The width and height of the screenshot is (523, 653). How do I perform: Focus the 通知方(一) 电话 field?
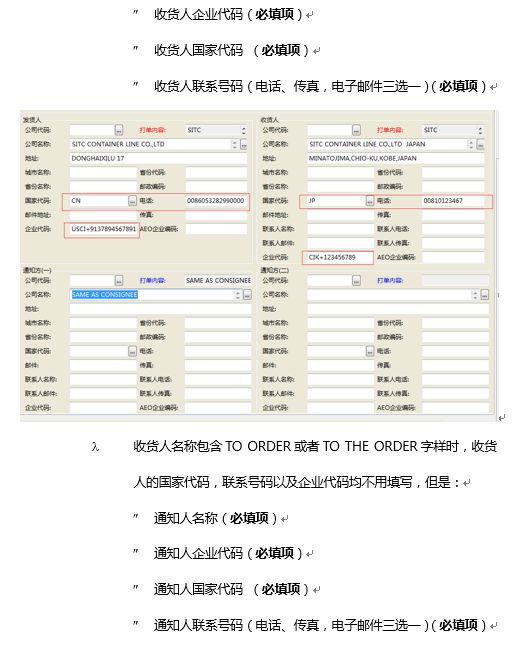click(218, 351)
